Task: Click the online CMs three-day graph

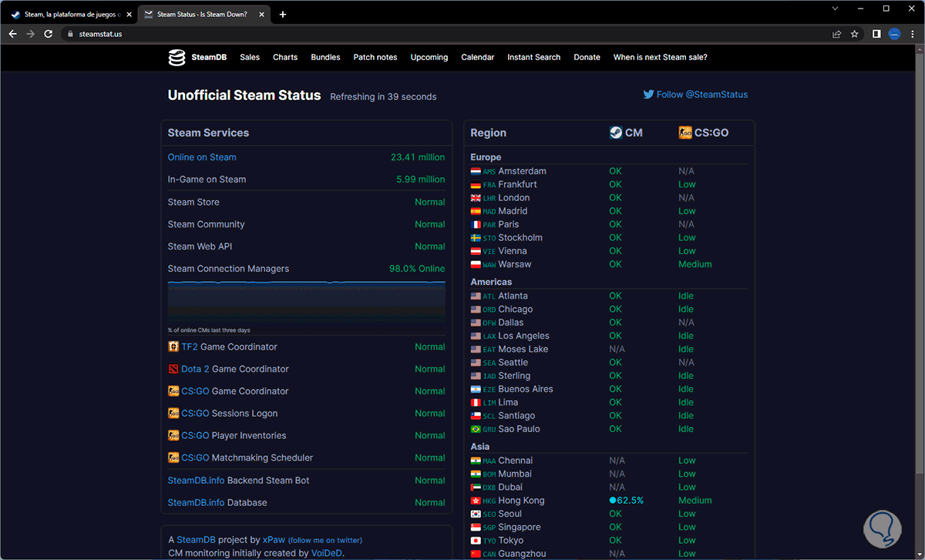Action: click(x=307, y=301)
